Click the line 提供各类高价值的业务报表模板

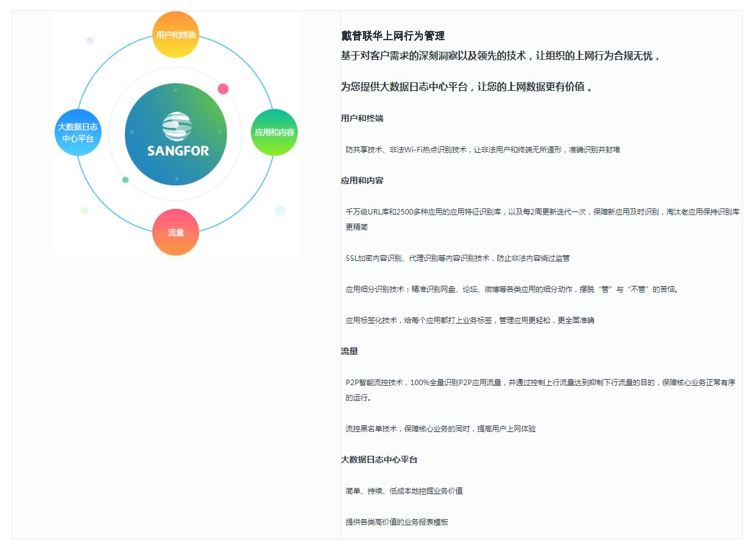(397, 522)
